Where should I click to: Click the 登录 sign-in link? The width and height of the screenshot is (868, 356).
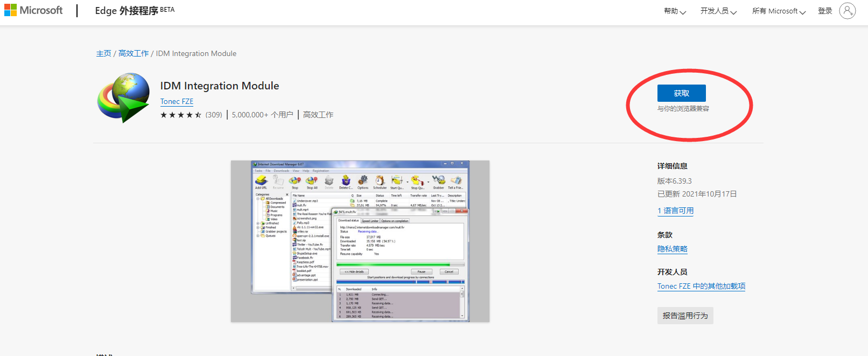(x=825, y=11)
